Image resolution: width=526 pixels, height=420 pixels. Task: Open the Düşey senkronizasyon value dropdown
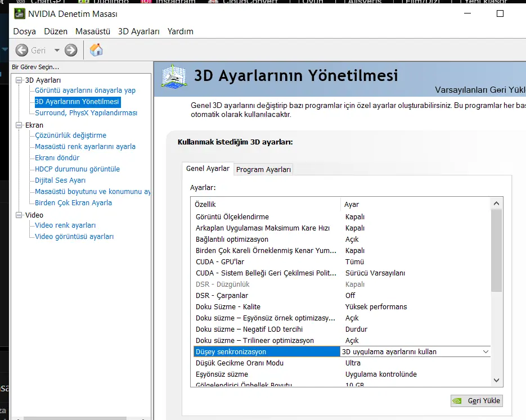[485, 351]
